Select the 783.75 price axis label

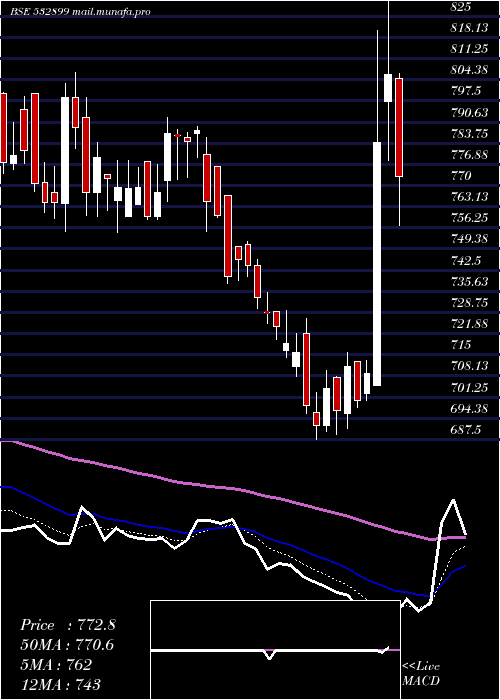pos(469,133)
